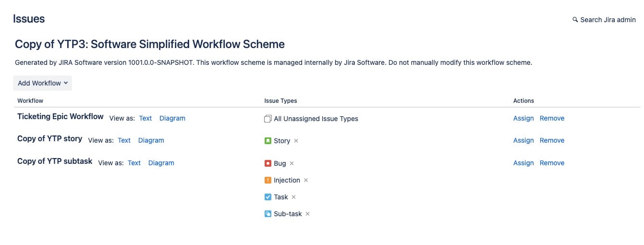Remove the Copy of YTP subtask workflow
The width and height of the screenshot is (644, 245).
click(552, 163)
